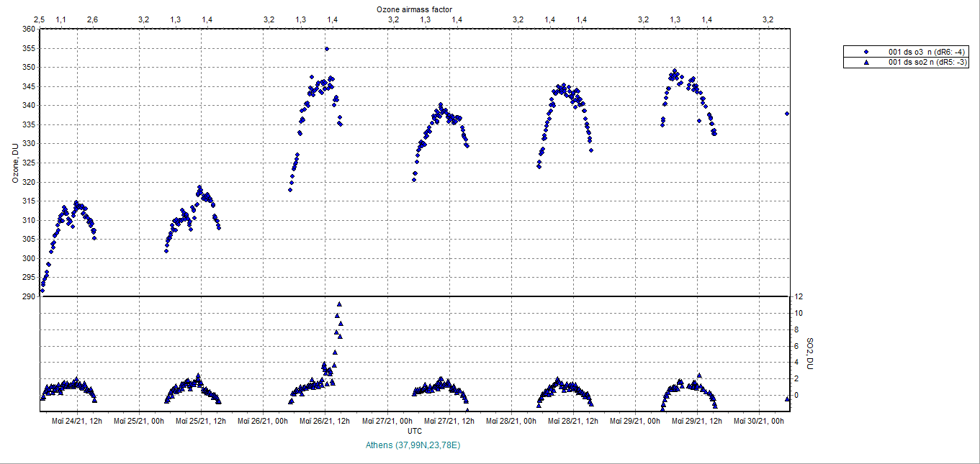The width and height of the screenshot is (980, 464).
Task: Click the isolated ozone diamond at far right
Action: (x=787, y=114)
